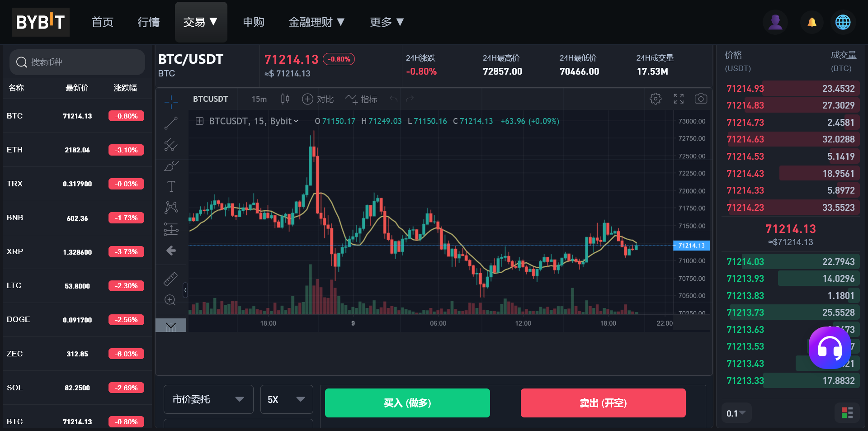Click the 搜索币种 search field
This screenshot has height=431, width=868.
(x=77, y=62)
